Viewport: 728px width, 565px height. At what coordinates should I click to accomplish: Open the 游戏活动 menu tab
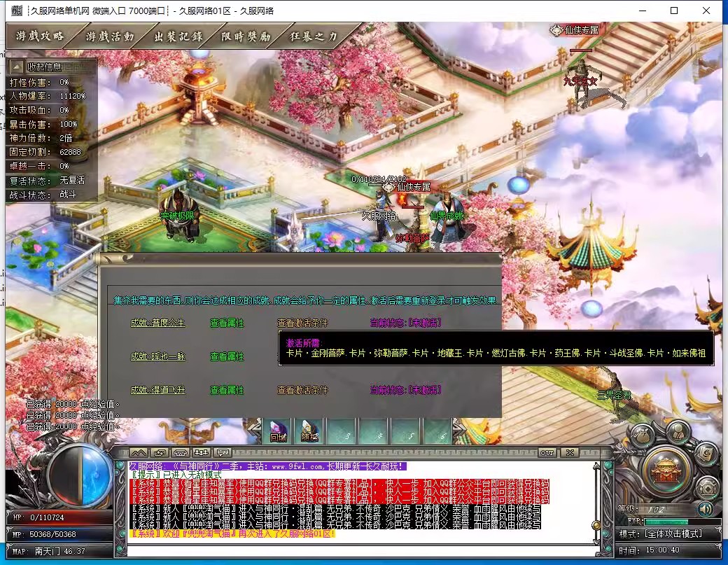point(110,36)
